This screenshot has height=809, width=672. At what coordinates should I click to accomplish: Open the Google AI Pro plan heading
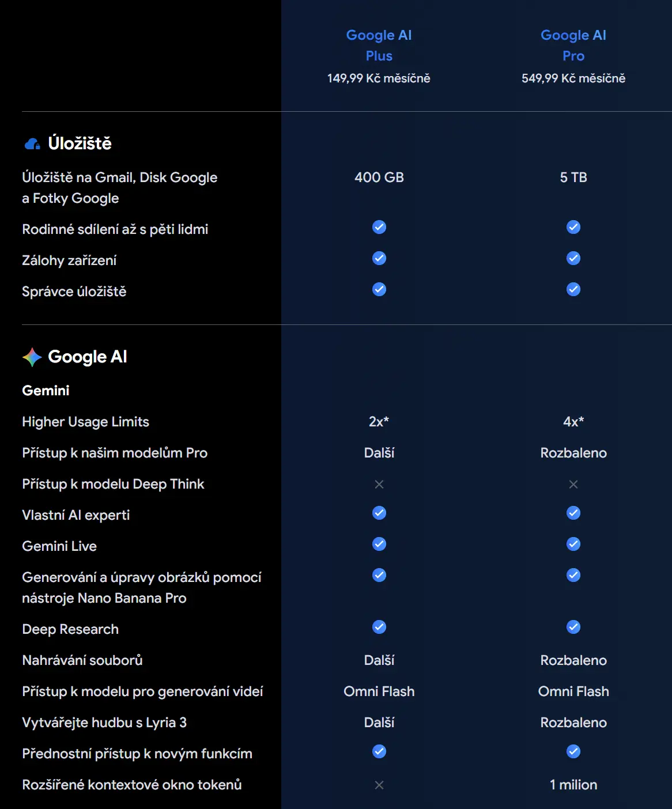coord(573,46)
